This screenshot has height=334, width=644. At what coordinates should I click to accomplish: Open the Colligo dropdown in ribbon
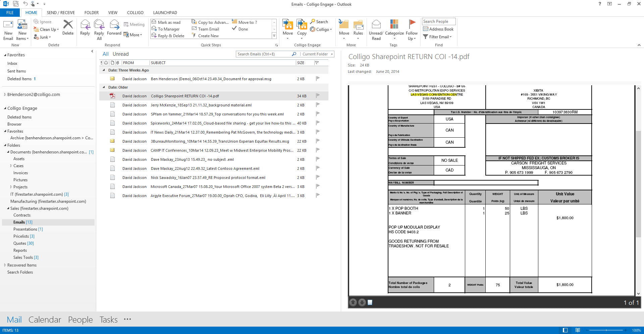[321, 30]
